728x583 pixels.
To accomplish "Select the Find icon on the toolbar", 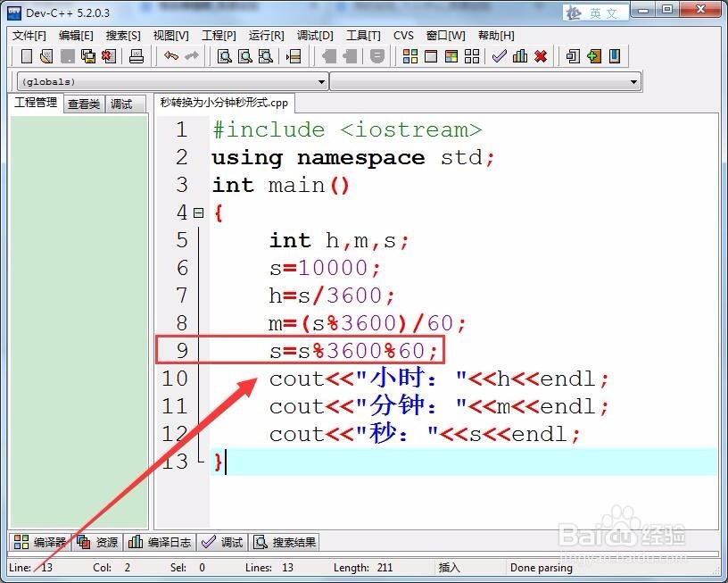I will 224,55.
